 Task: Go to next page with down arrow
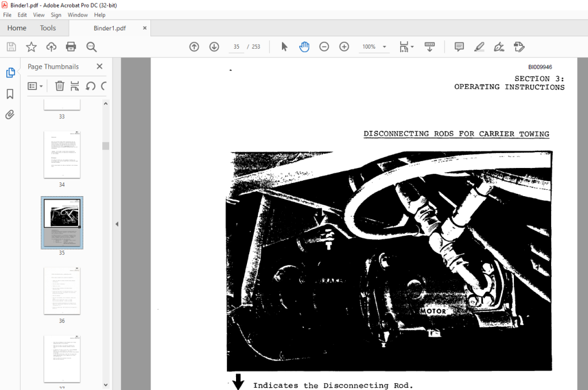click(214, 47)
